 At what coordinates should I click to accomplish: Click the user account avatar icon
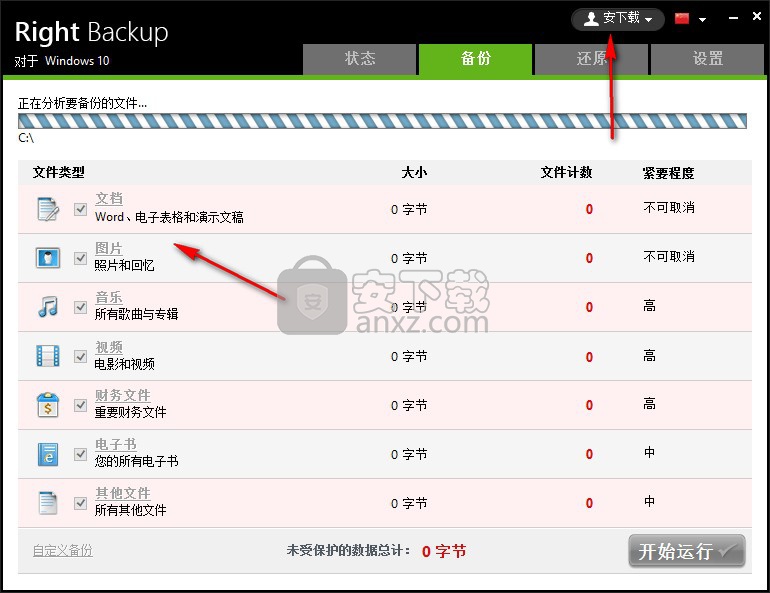coord(591,19)
